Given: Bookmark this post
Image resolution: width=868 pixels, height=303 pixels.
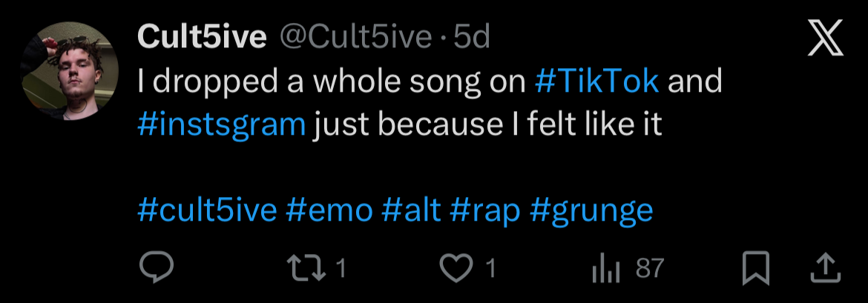Looking at the screenshot, I should pyautogui.click(x=756, y=268).
